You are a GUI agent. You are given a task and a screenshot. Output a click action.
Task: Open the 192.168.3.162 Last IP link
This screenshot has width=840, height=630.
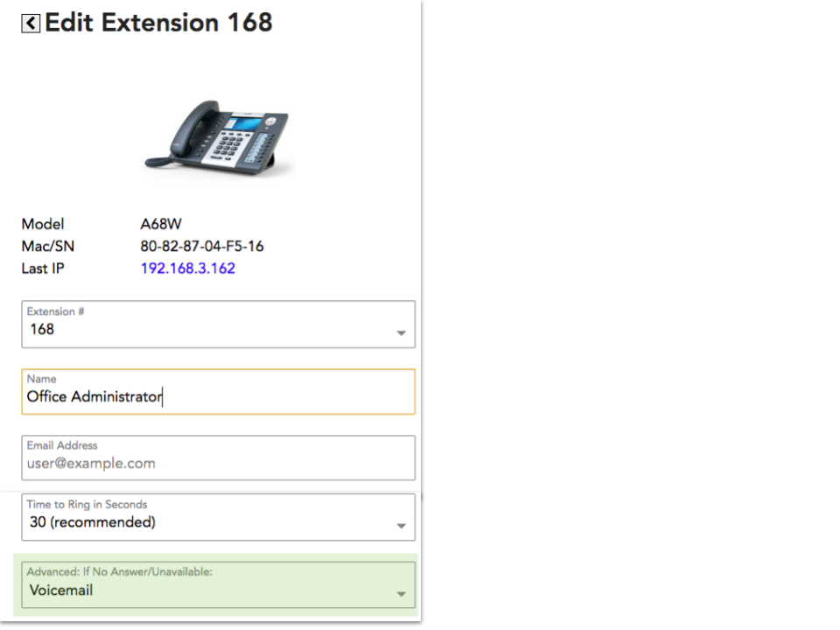(187, 269)
